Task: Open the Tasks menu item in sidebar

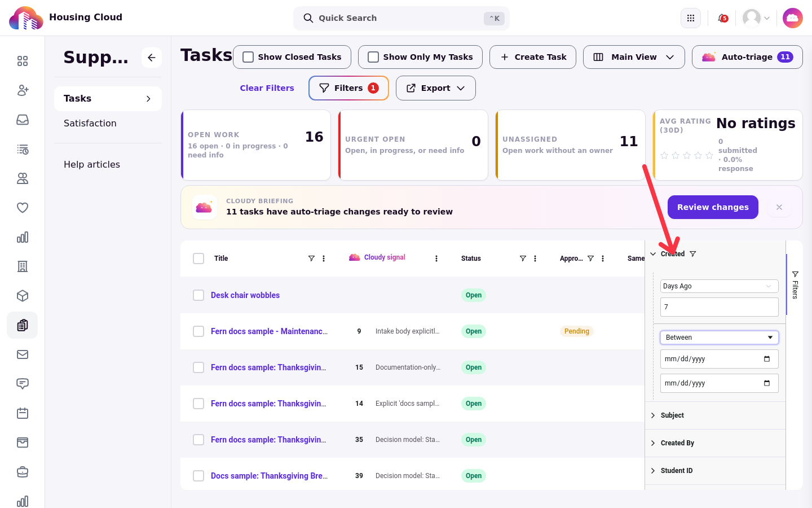Action: point(108,99)
